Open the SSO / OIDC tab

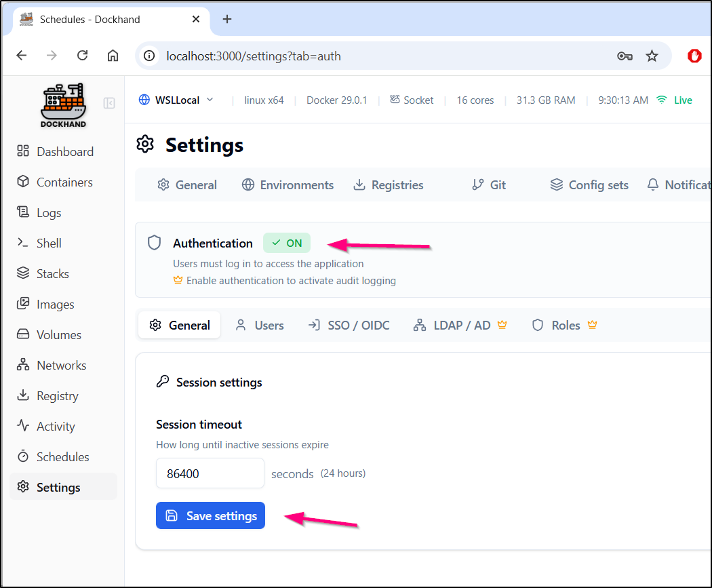click(349, 326)
